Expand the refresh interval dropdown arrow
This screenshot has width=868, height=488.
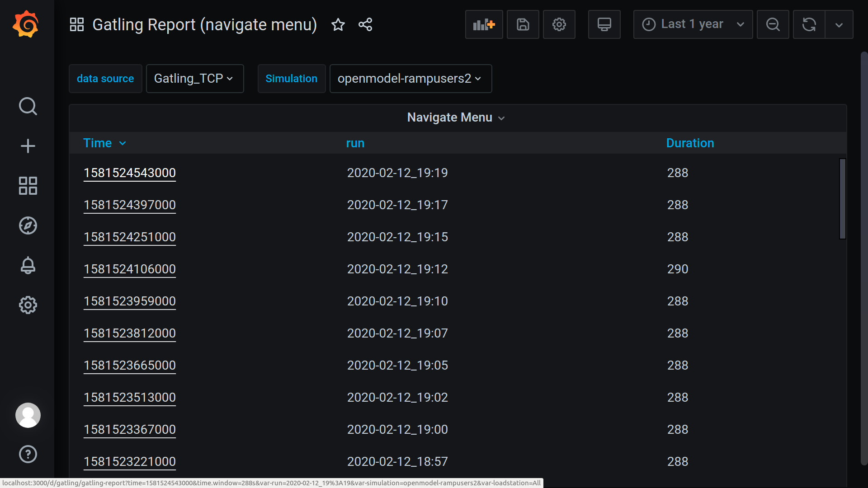pos(839,24)
